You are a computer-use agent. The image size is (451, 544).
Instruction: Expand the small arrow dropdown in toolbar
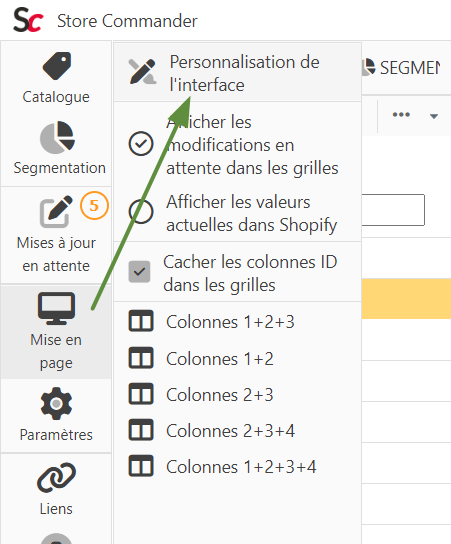(434, 116)
